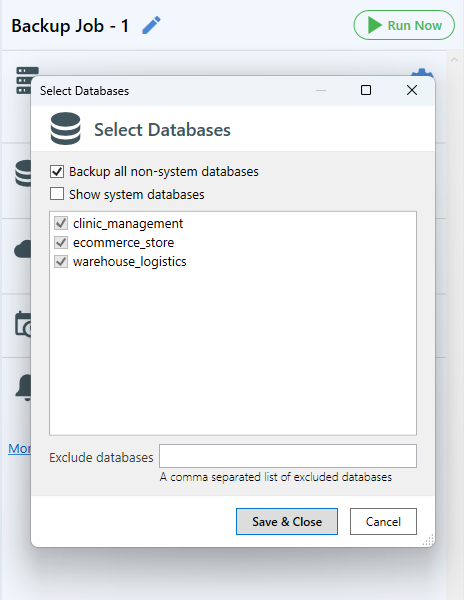
Task: Click the scroll up arrow on main panel
Action: (x=454, y=60)
